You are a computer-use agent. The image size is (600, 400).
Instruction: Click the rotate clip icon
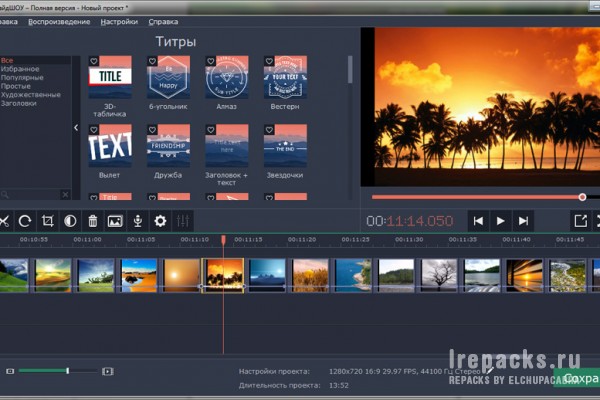click(x=25, y=221)
